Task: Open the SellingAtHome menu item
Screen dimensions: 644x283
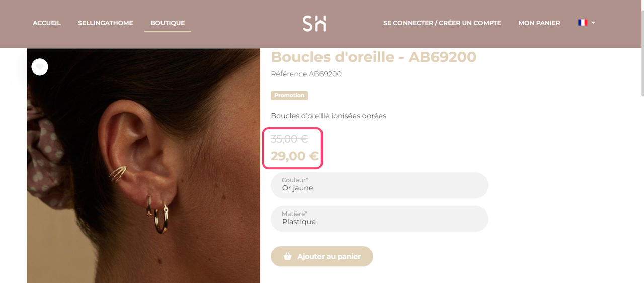Action: pyautogui.click(x=106, y=23)
